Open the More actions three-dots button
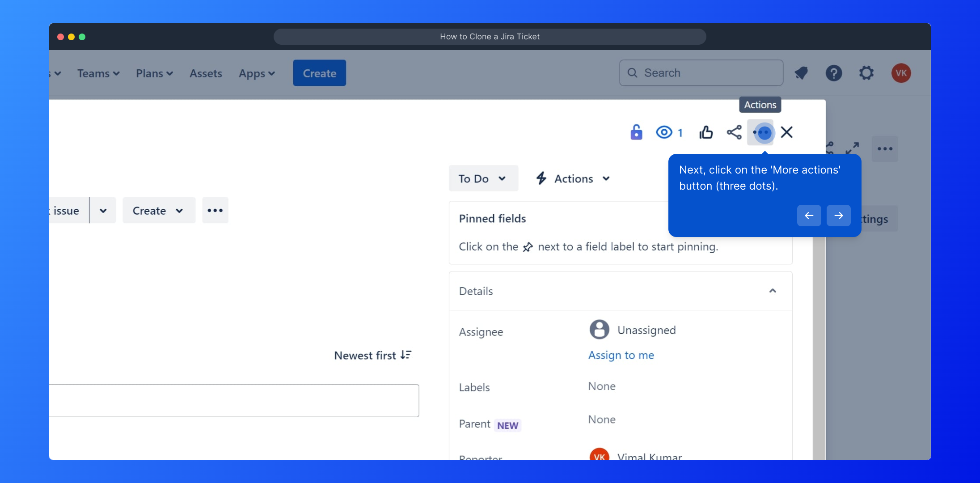The height and width of the screenshot is (483, 980). (761, 132)
